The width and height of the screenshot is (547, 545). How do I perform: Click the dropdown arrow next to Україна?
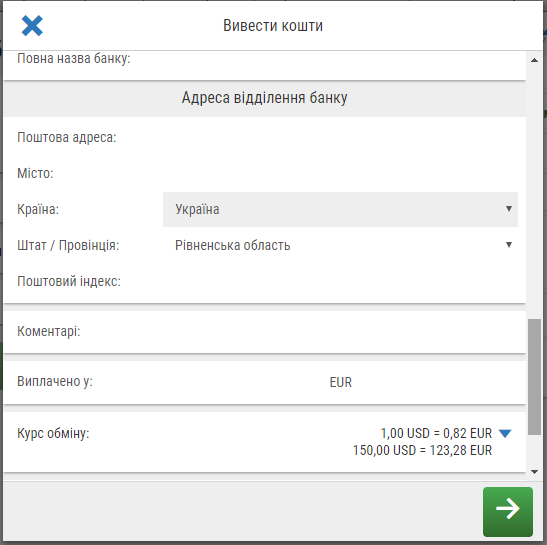click(x=509, y=209)
